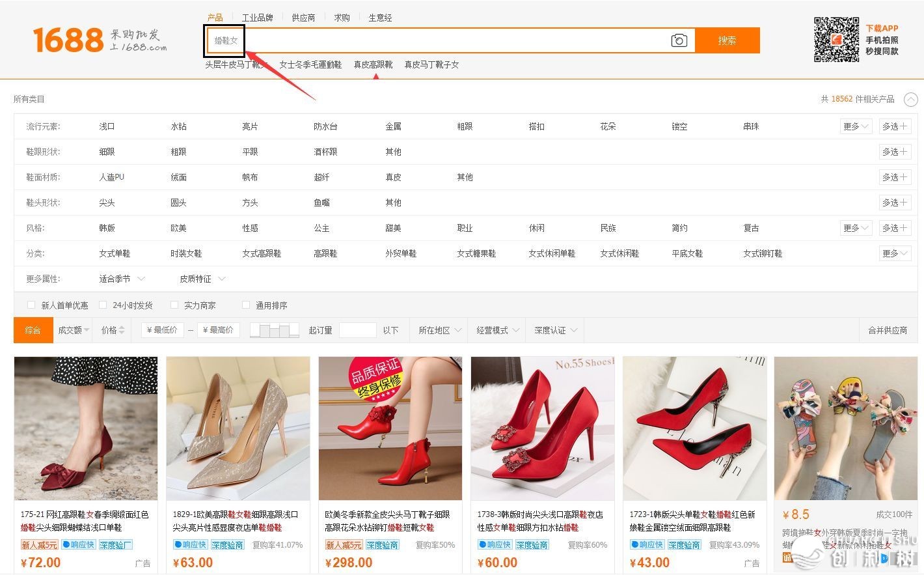Enable the 新人首单优惠 checkbox
Screen dimensions: 924x575
(x=31, y=305)
